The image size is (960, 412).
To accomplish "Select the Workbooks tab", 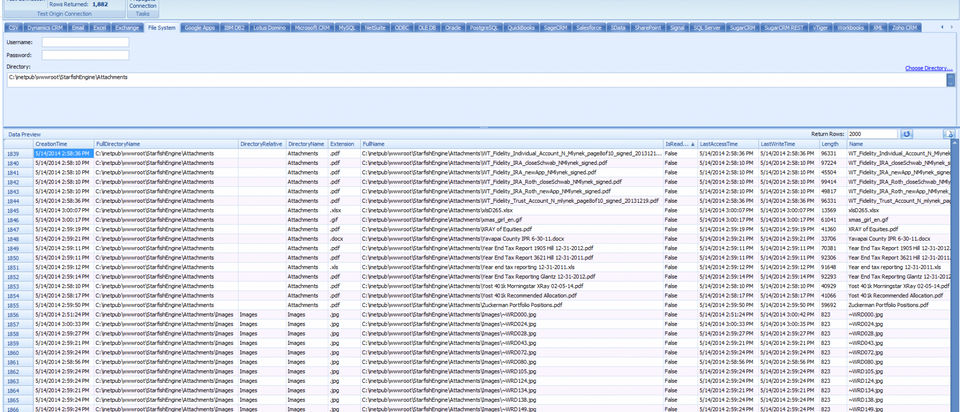I will (851, 28).
